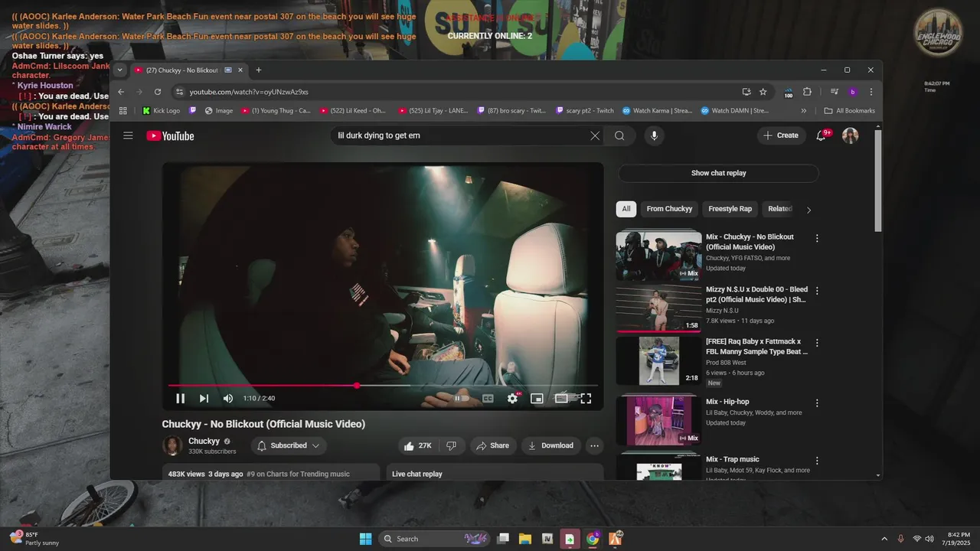Go back in Chrome
Image resolution: width=980 pixels, height=551 pixels.
pos(121,92)
